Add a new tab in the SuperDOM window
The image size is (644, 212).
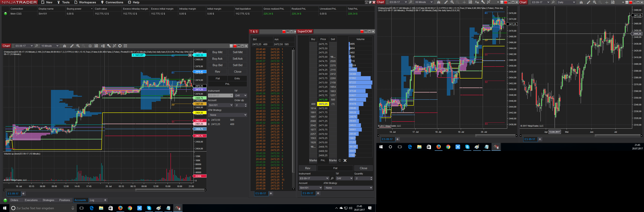coord(318,193)
